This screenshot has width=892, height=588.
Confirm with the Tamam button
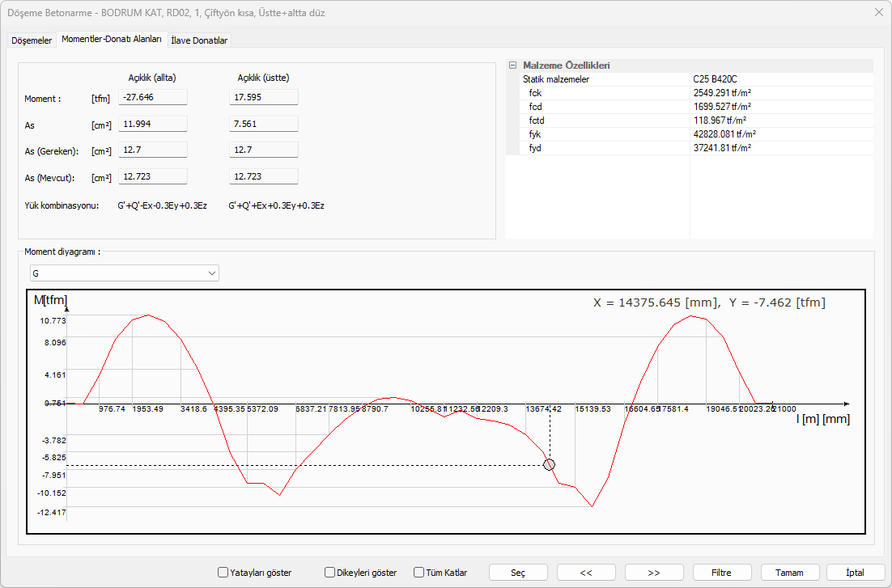click(x=789, y=573)
